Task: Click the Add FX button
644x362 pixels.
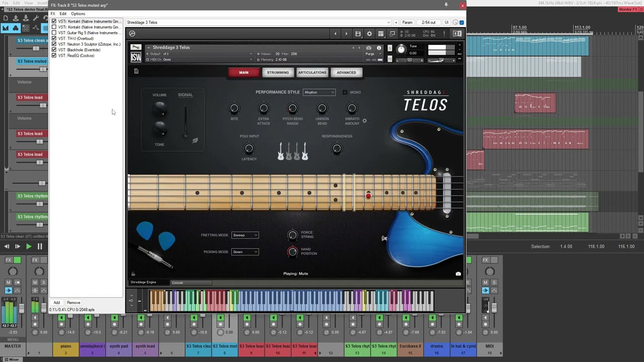Action: (57, 303)
